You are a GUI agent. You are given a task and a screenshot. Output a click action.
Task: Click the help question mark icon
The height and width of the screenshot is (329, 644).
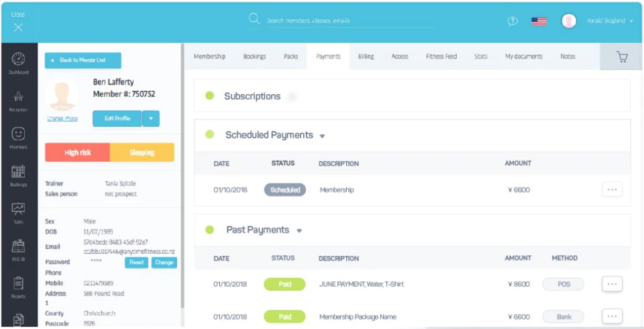(513, 21)
